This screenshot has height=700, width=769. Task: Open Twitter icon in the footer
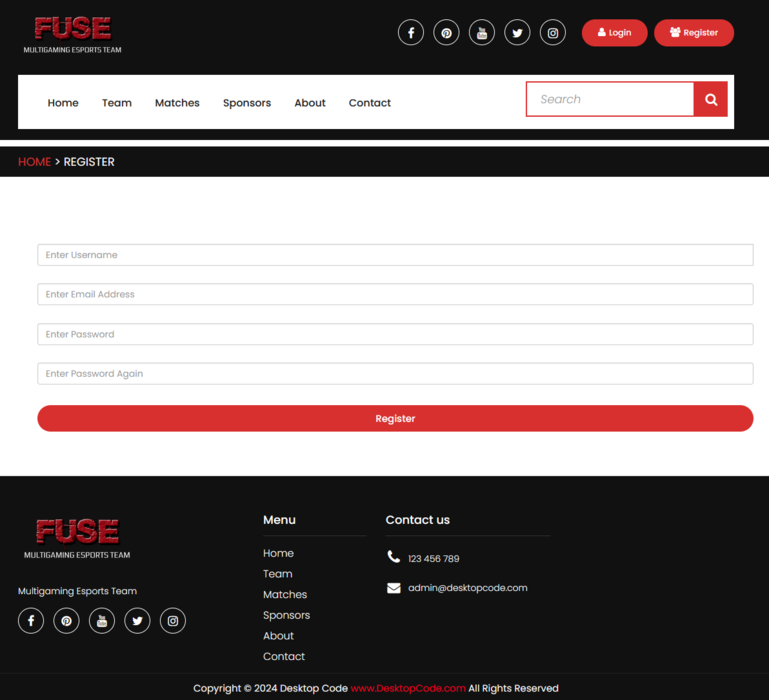tap(137, 621)
